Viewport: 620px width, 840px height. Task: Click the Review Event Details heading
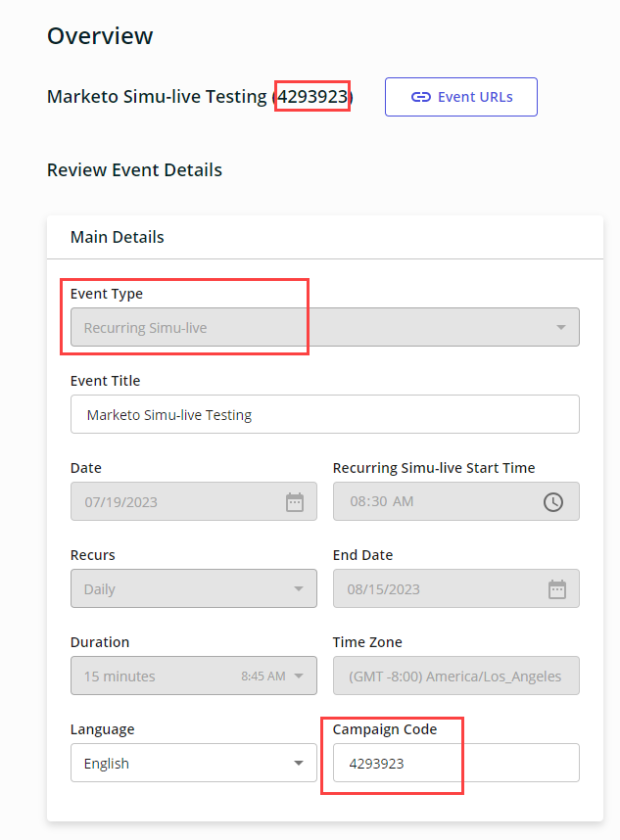click(x=134, y=169)
